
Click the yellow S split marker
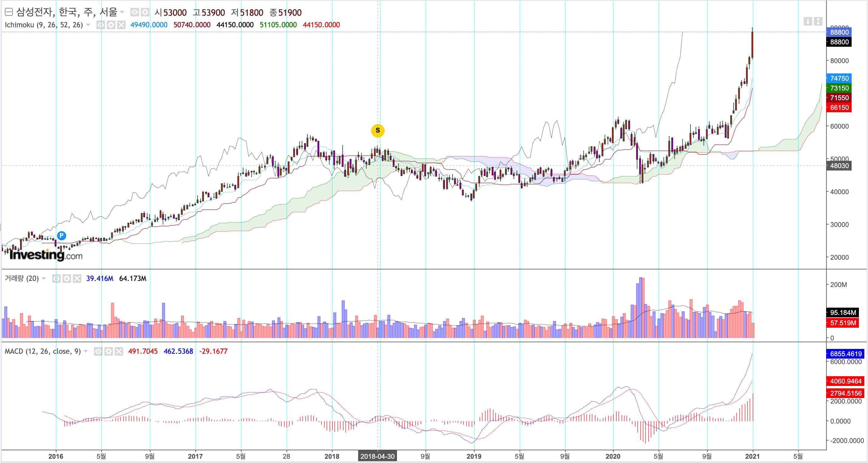coord(377,130)
